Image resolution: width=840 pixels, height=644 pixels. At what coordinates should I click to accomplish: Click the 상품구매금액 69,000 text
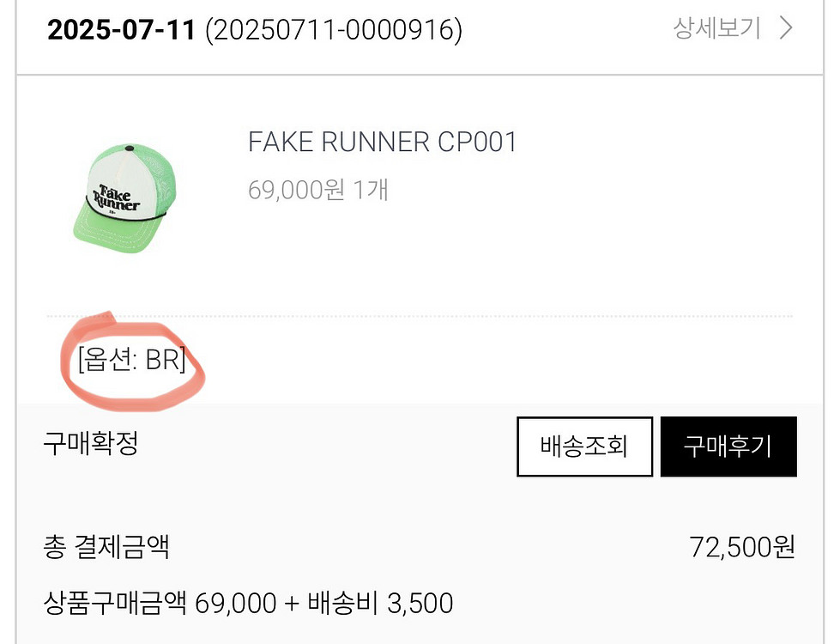(160, 603)
